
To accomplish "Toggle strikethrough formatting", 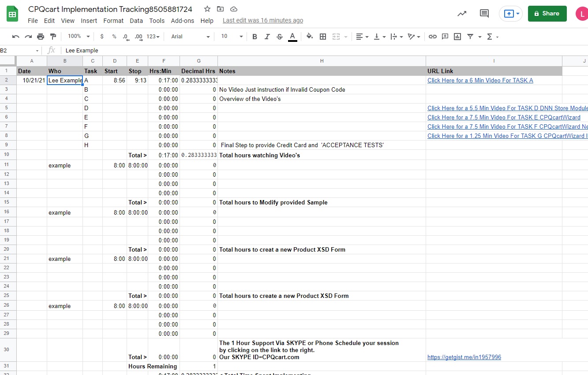I will [x=279, y=37].
